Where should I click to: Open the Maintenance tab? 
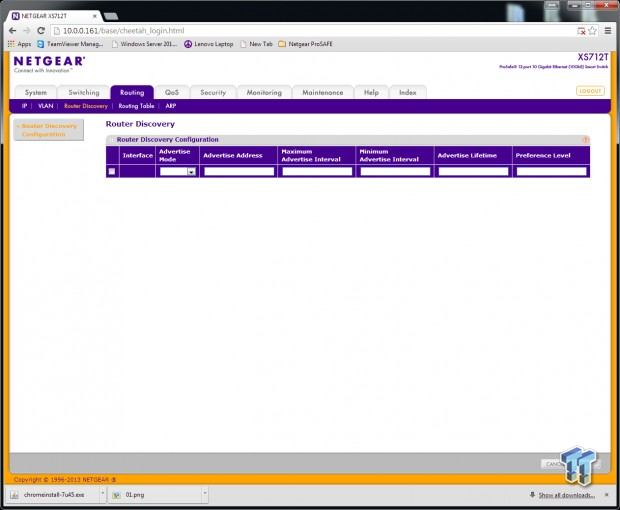(323, 92)
